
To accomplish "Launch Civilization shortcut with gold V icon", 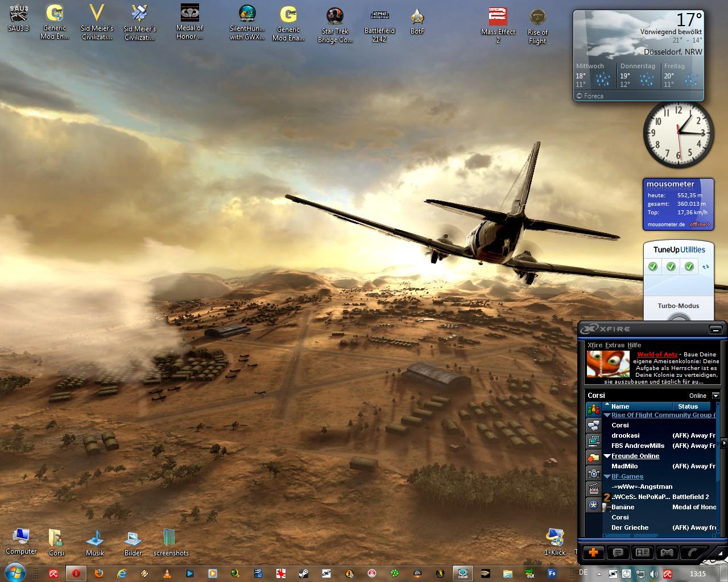I will (97, 22).
